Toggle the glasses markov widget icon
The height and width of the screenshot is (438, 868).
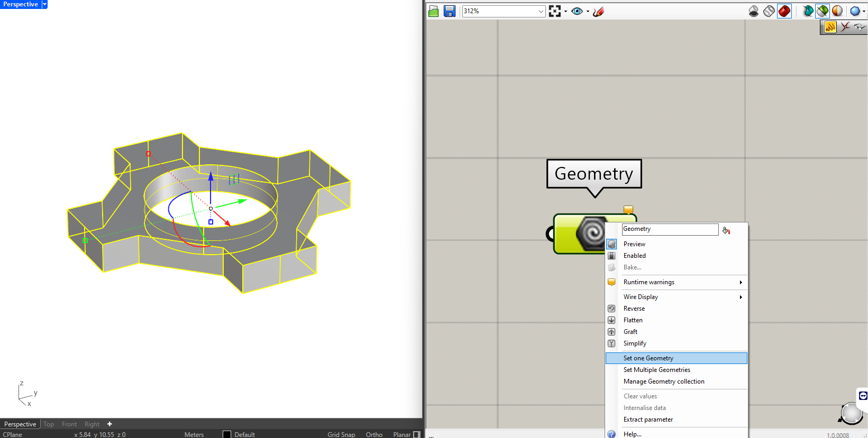pos(860,26)
